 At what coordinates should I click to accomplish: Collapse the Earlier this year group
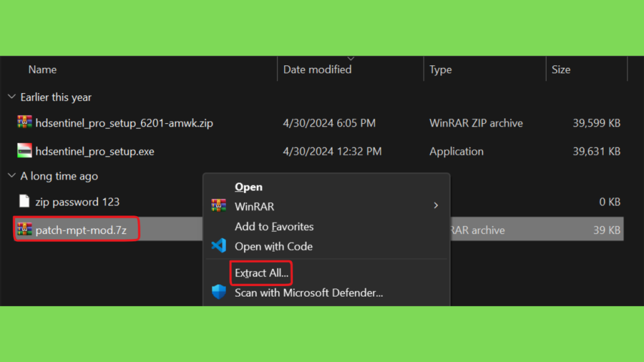tap(11, 97)
